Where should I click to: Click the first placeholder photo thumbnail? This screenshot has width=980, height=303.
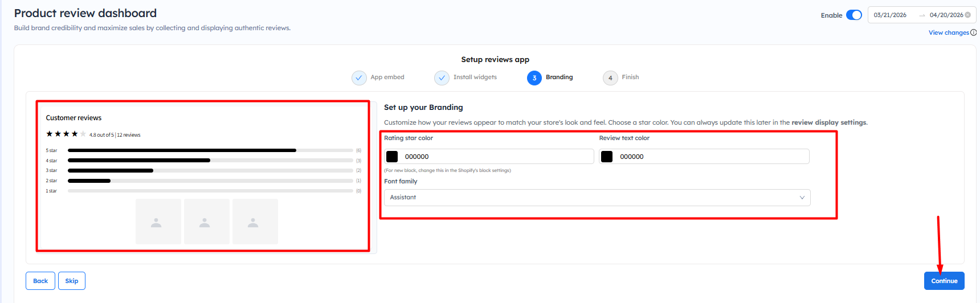[158, 222]
